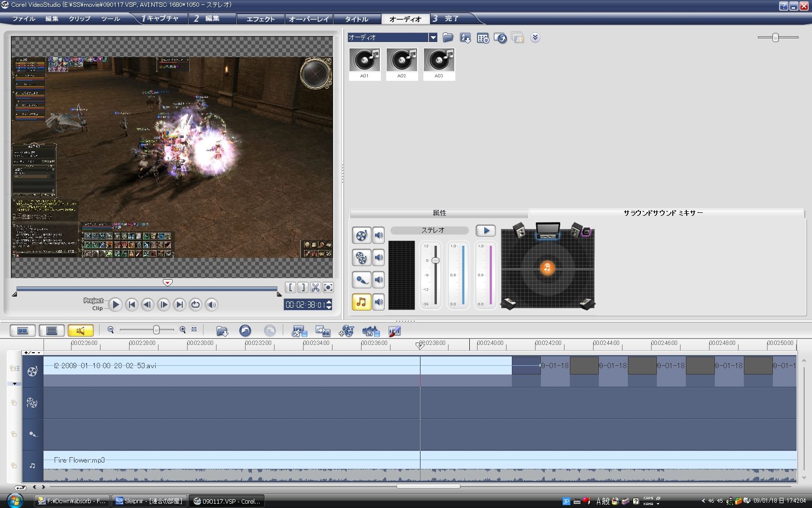Select the A02 audio thumbnail
Image resolution: width=812 pixels, height=508 pixels.
click(402, 64)
